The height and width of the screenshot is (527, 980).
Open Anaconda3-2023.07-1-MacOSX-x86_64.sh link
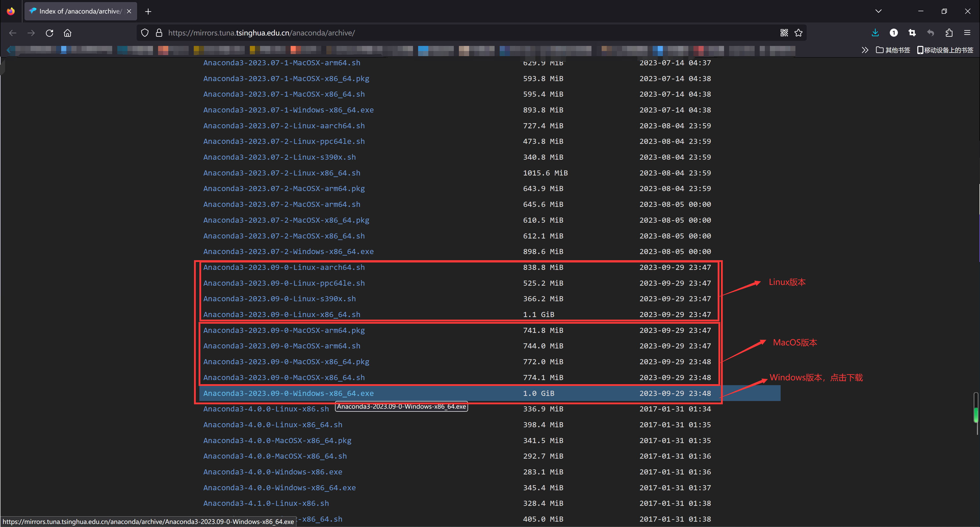pos(284,94)
